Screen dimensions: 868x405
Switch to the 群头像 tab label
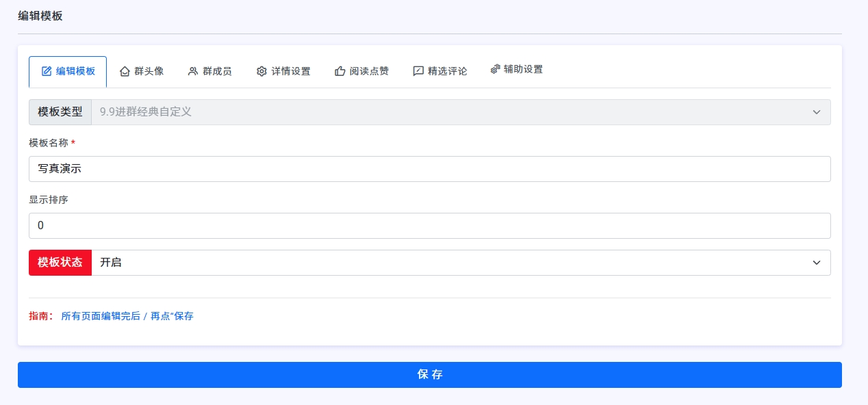[x=149, y=71]
